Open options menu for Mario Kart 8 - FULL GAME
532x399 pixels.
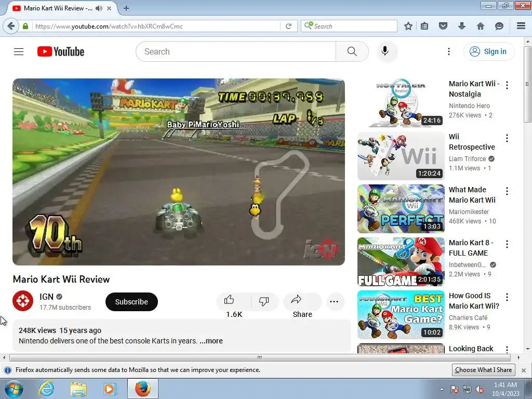point(507,244)
